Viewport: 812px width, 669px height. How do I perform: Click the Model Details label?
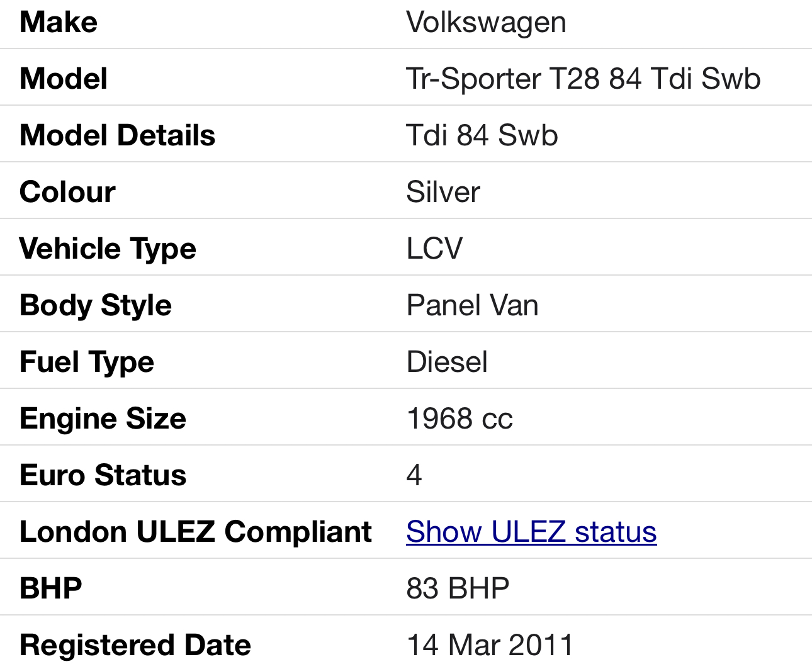click(117, 136)
